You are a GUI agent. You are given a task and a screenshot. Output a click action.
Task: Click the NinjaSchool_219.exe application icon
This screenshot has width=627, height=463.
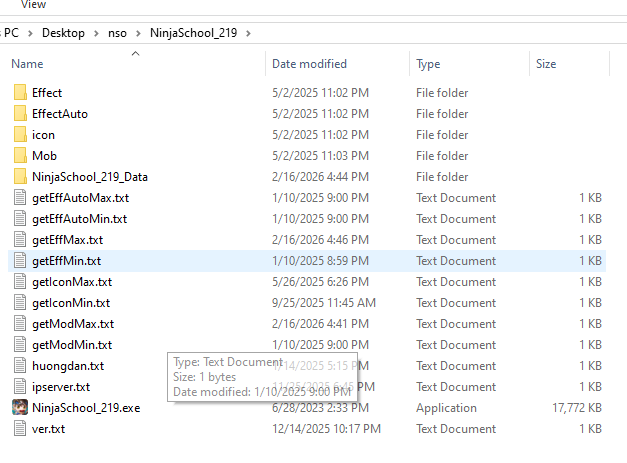point(20,408)
